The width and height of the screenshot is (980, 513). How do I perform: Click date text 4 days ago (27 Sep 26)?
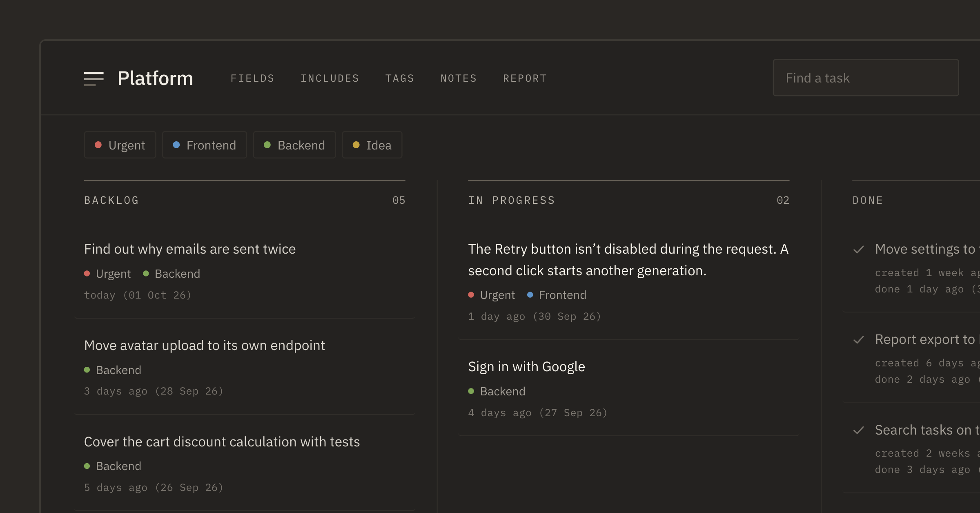point(538,413)
